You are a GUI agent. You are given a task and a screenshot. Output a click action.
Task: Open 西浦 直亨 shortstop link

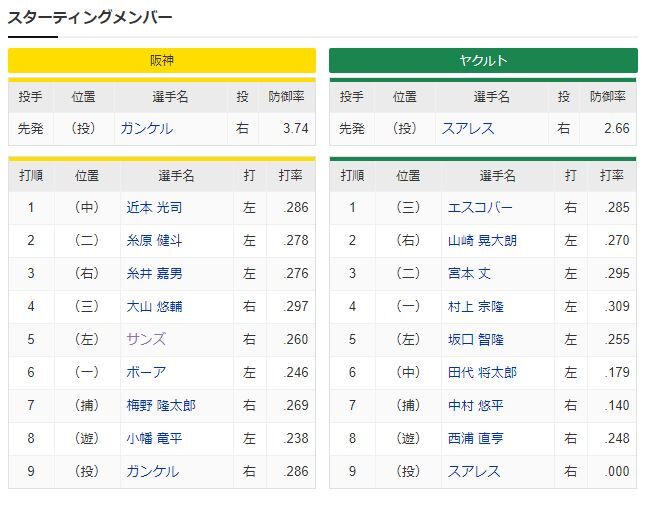coord(475,438)
